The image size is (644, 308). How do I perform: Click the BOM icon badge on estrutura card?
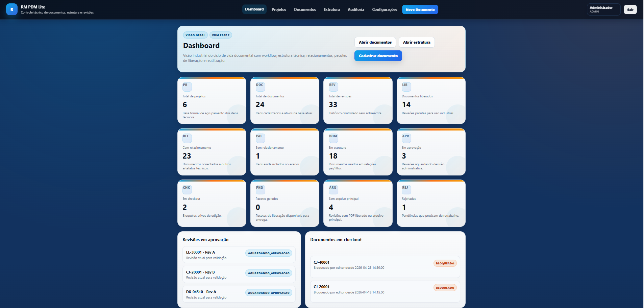point(333,138)
